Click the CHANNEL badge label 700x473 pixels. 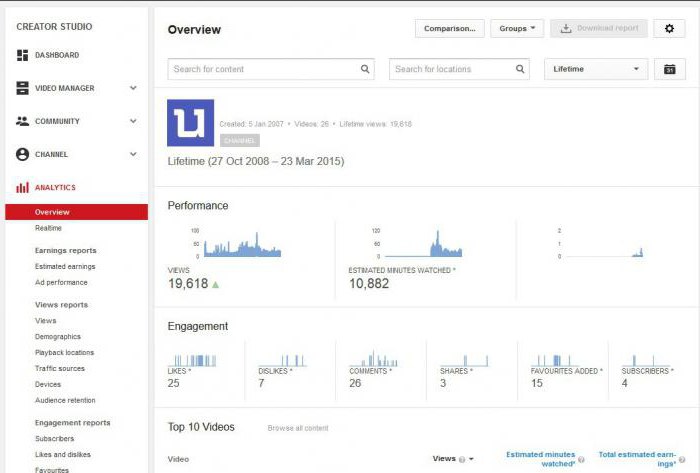(240, 141)
